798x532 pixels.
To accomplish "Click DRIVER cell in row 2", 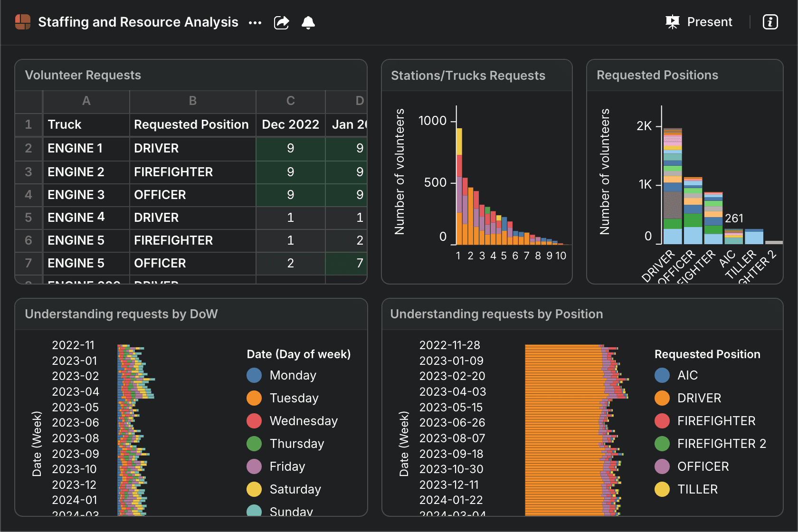I will [192, 148].
